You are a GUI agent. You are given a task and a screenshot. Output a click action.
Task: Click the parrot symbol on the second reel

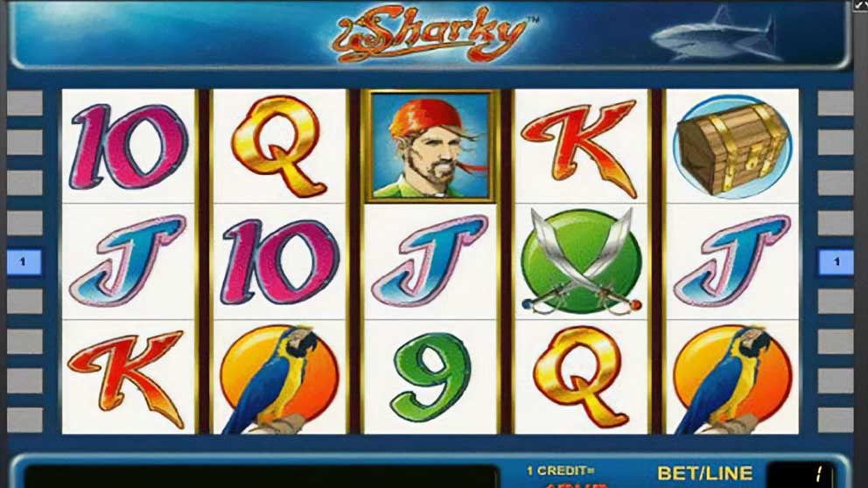coord(278,379)
